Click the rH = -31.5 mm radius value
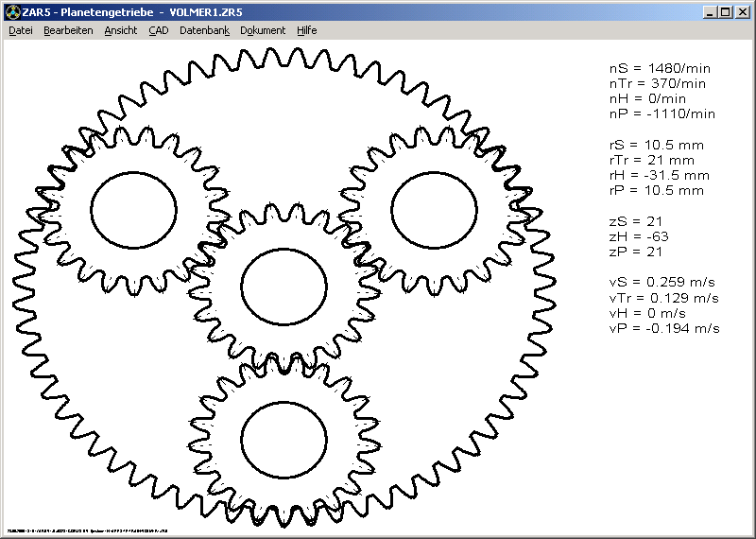756x539 pixels. (x=659, y=175)
